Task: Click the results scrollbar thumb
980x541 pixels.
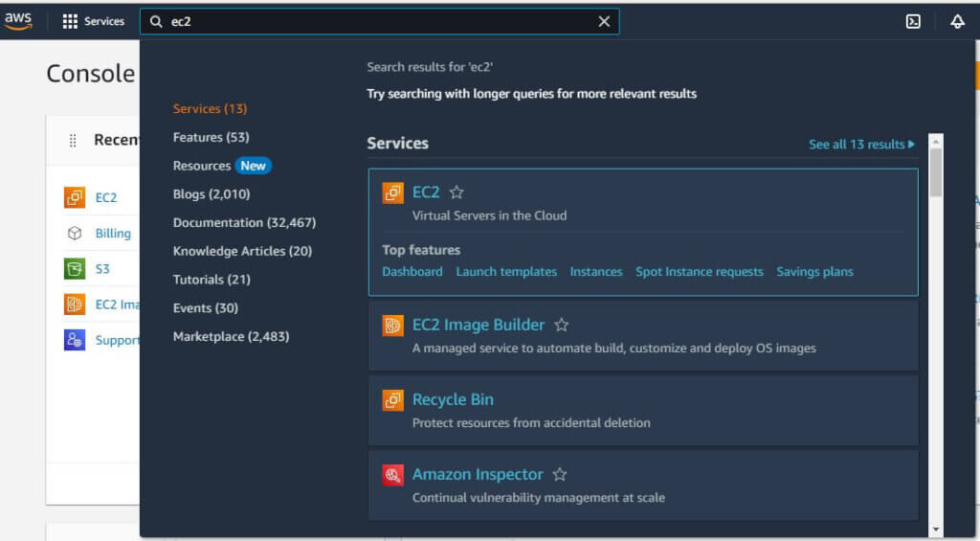Action: (x=936, y=172)
